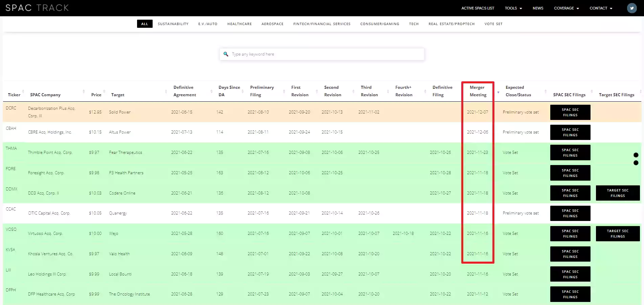Sort by SPAC SEC Filings arrows

(x=592, y=91)
